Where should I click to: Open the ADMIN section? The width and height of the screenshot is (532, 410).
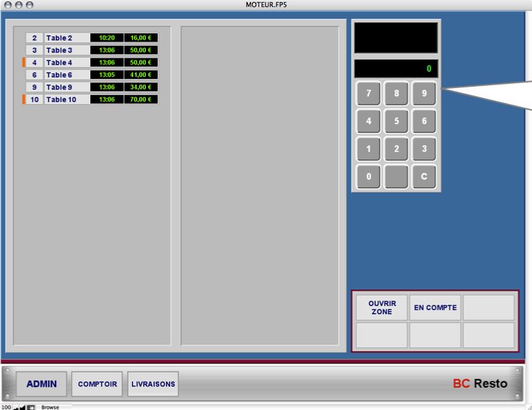(x=42, y=384)
